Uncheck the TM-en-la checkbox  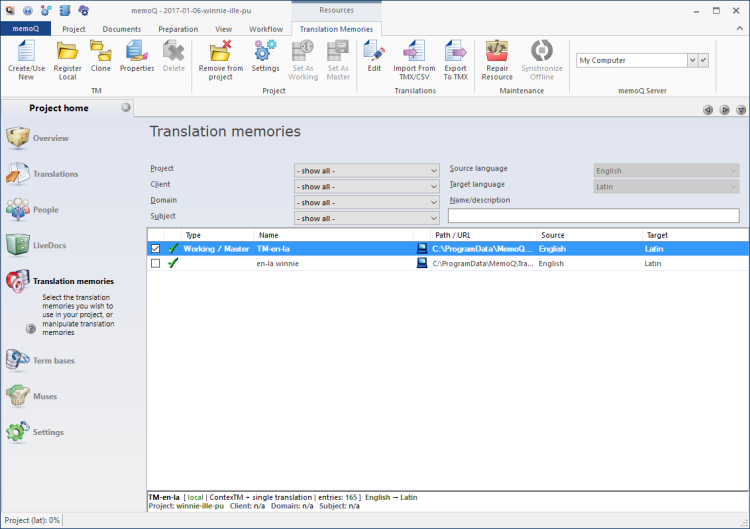pos(155,249)
